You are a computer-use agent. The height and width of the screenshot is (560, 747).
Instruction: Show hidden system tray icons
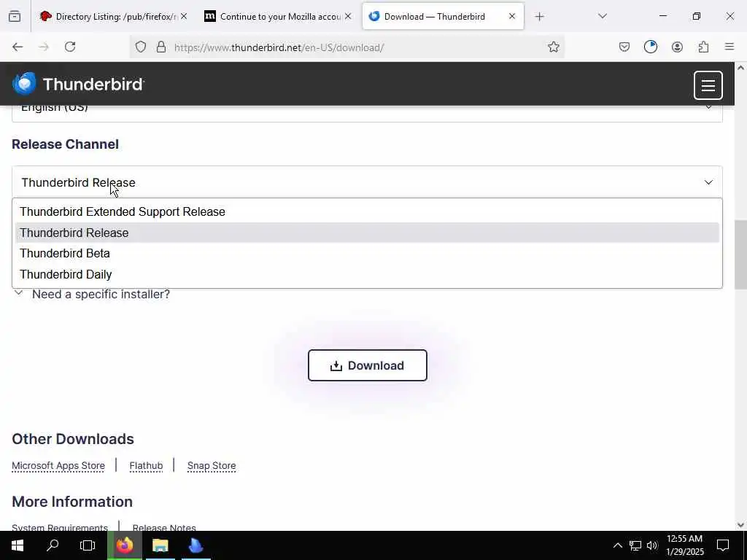(617, 545)
